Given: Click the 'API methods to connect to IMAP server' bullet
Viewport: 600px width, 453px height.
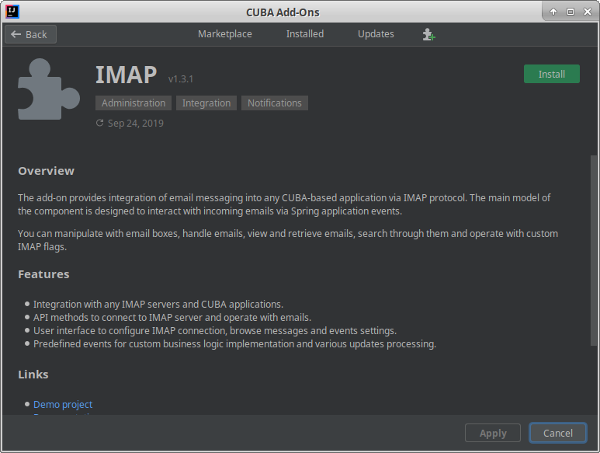Looking at the screenshot, I should coord(172,318).
